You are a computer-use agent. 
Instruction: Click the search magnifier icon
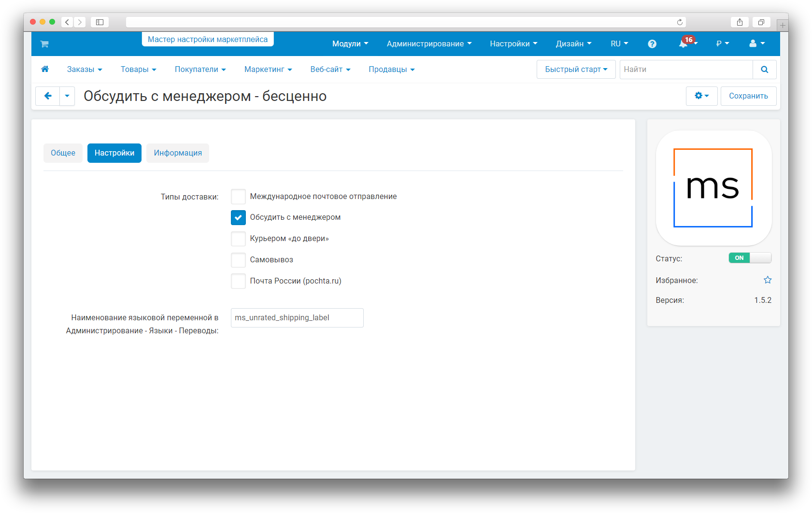pos(764,70)
